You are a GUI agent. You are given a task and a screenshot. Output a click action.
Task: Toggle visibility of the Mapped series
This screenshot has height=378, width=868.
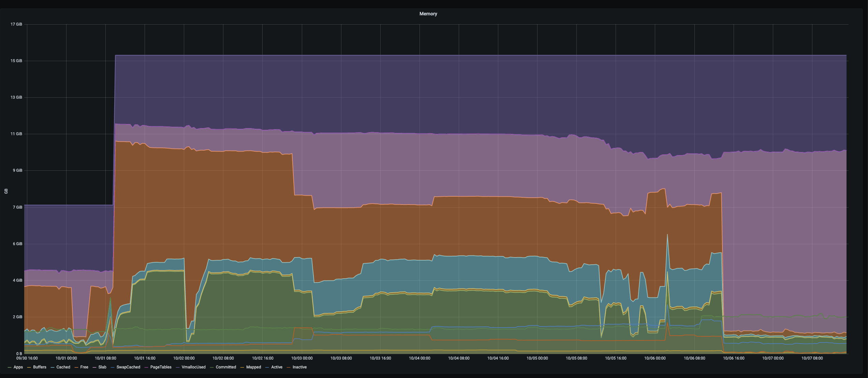(x=253, y=367)
